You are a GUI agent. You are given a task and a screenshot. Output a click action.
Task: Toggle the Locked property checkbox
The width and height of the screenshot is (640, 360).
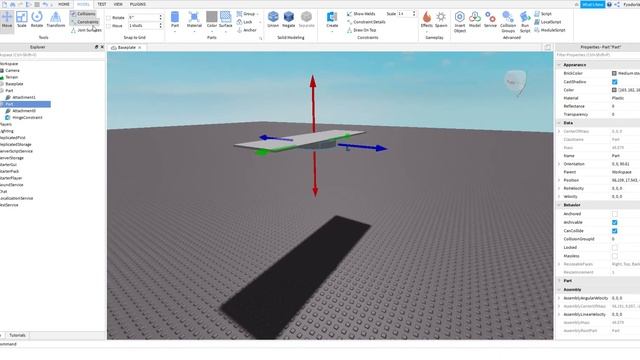pyautogui.click(x=614, y=248)
